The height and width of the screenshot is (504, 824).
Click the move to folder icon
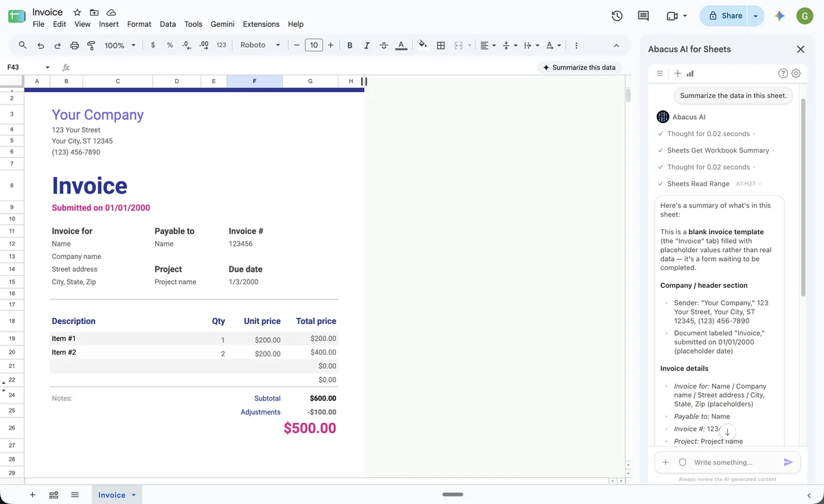[x=94, y=12]
